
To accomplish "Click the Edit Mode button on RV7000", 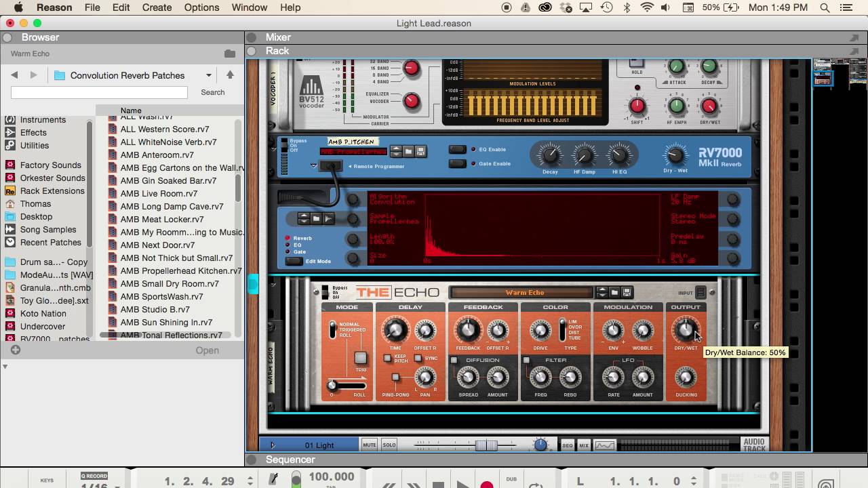I will [294, 261].
